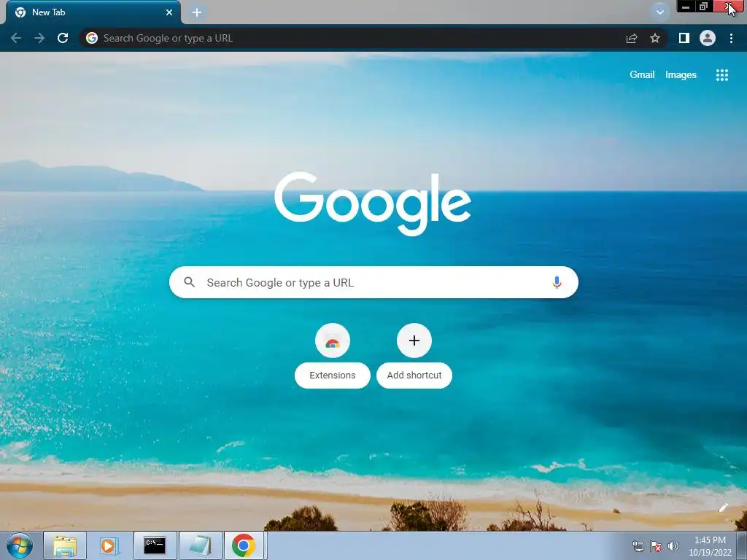Open the Windows Start menu
This screenshot has height=560, width=747.
pos(20,545)
